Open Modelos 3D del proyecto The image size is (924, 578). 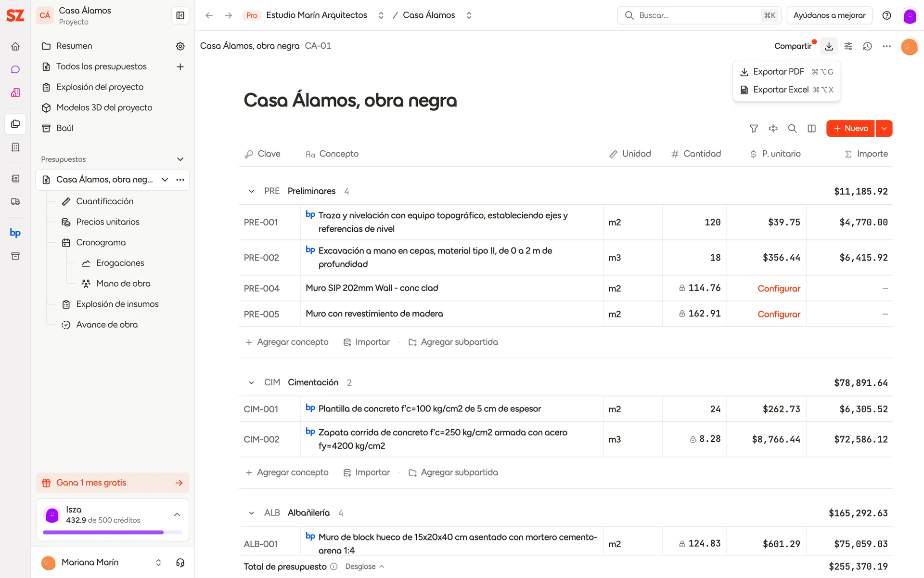(104, 108)
